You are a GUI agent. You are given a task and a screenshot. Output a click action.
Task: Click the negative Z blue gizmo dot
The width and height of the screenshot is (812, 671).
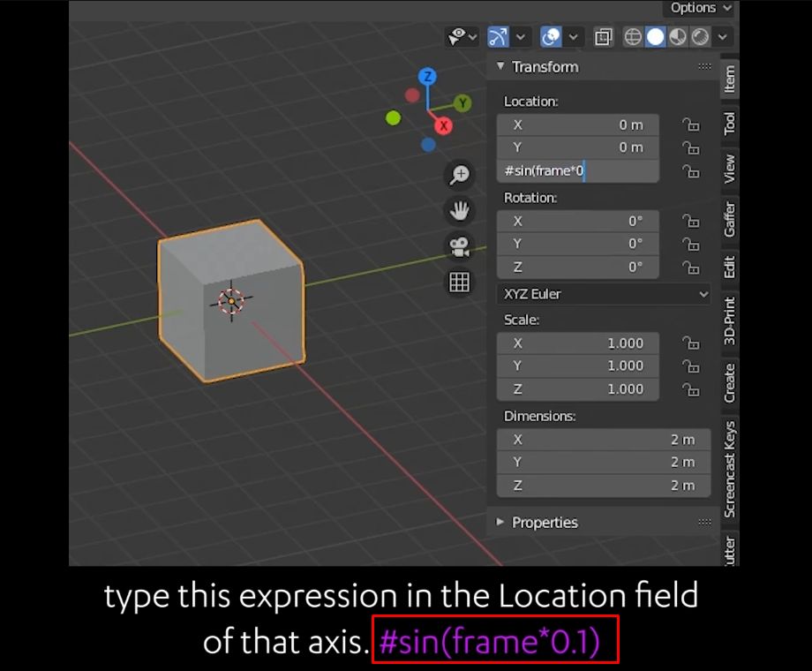pos(428,145)
